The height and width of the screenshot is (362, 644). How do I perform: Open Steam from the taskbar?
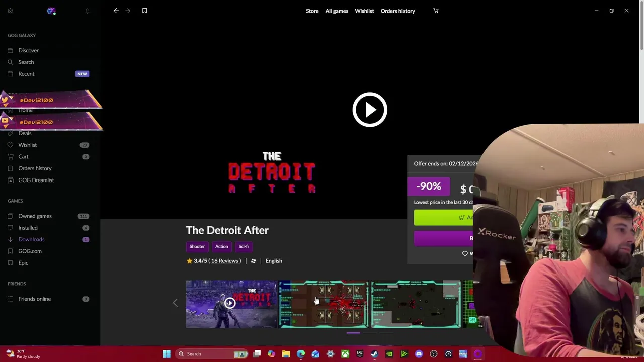[x=374, y=354]
